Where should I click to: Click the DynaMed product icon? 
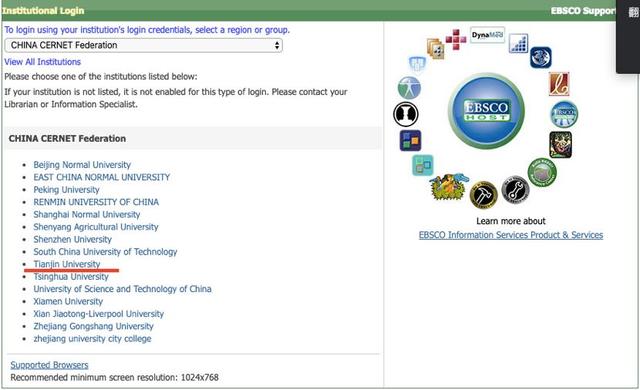point(487,35)
